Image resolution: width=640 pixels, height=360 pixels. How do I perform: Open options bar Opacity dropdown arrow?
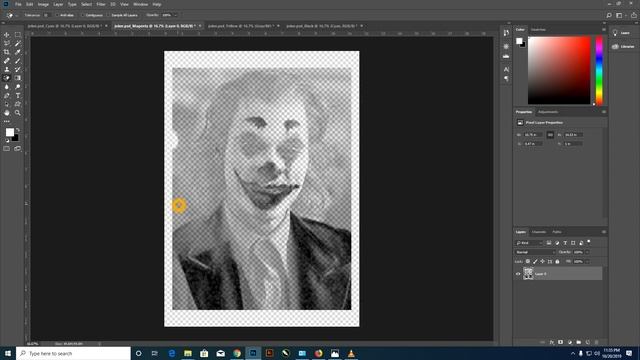pyautogui.click(x=176, y=15)
